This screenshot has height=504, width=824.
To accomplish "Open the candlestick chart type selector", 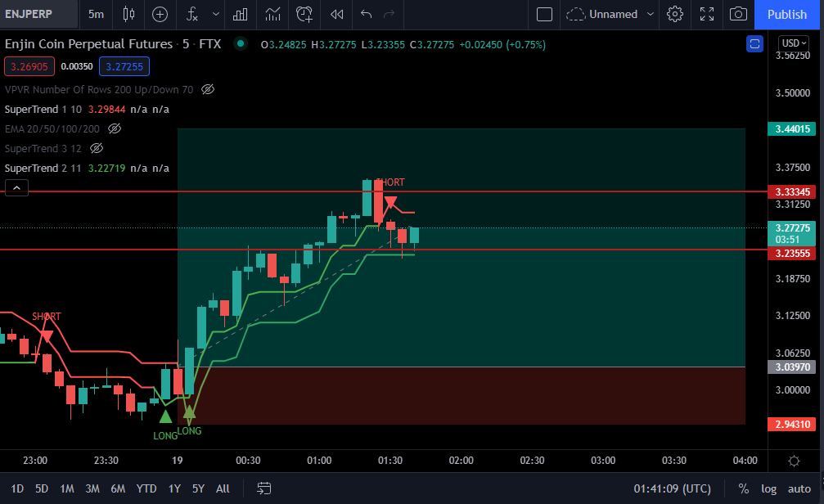I will (x=128, y=14).
